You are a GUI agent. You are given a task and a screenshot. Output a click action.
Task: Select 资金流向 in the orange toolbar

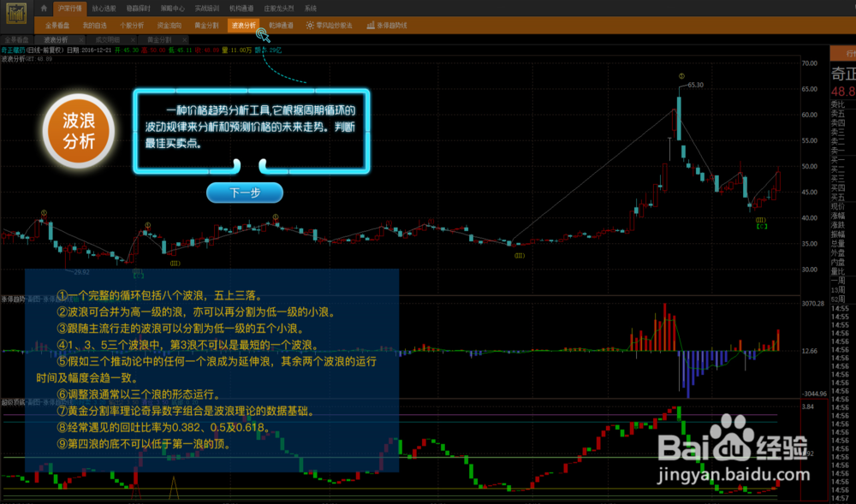pos(169,25)
